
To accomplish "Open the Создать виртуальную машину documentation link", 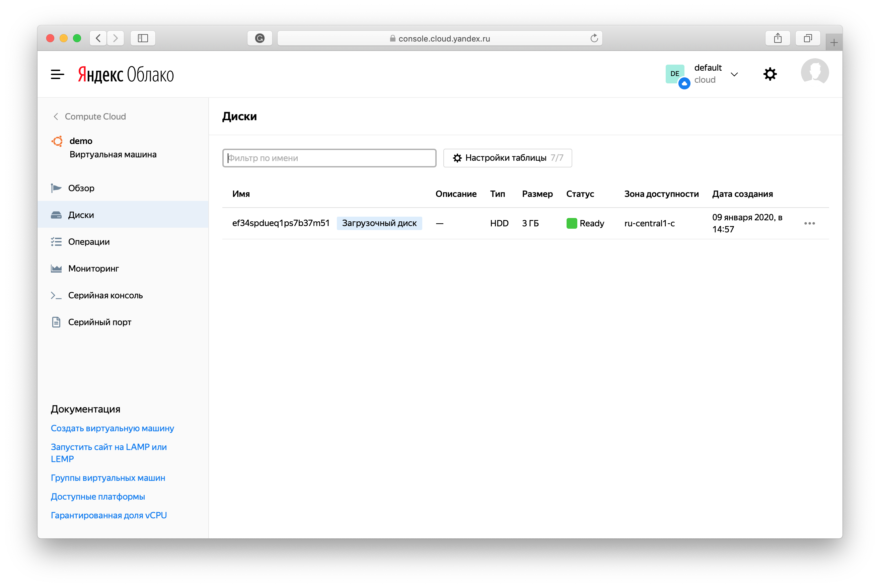I will pyautogui.click(x=112, y=428).
